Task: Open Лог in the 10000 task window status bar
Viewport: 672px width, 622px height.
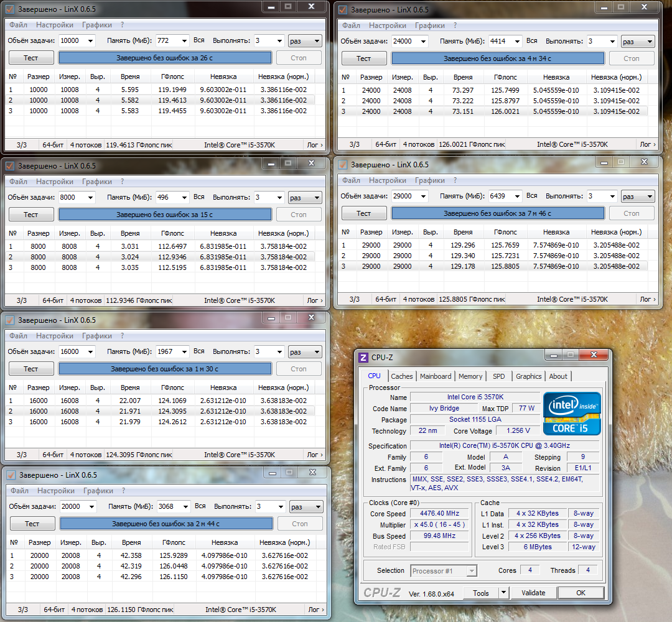Action: tap(315, 145)
